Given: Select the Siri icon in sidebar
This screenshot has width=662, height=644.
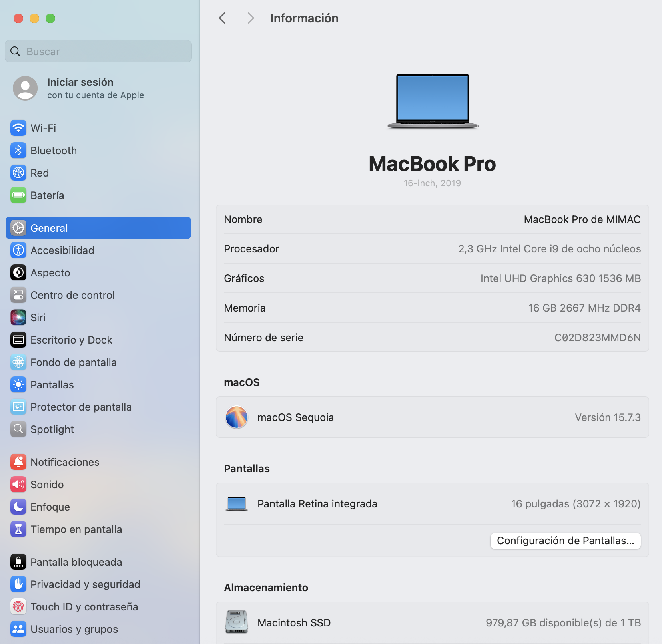Looking at the screenshot, I should [18, 318].
